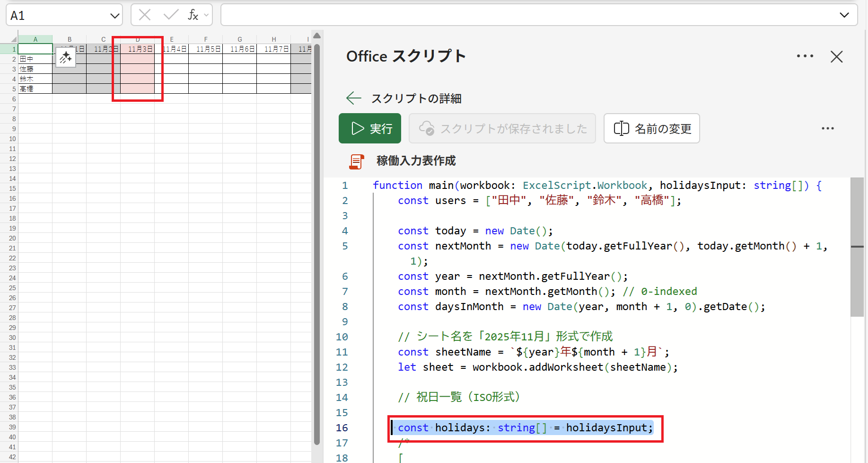Click inside the formula bar input
Image resolution: width=868 pixels, height=463 pixels.
coord(529,15)
